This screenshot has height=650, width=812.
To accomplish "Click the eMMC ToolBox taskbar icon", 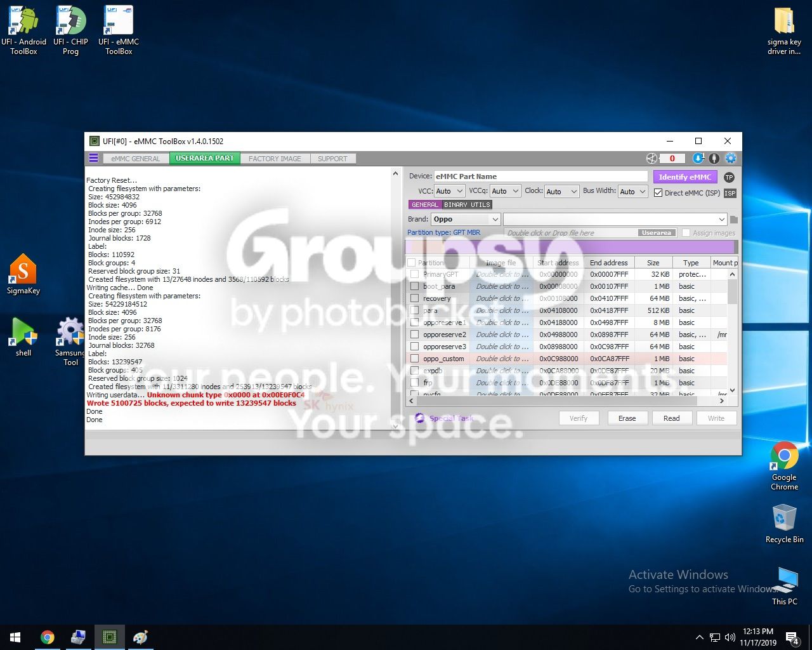I will tap(109, 637).
